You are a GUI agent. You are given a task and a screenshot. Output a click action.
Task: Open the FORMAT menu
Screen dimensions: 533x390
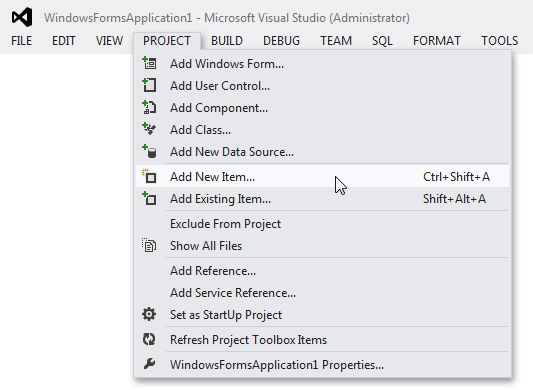437,41
